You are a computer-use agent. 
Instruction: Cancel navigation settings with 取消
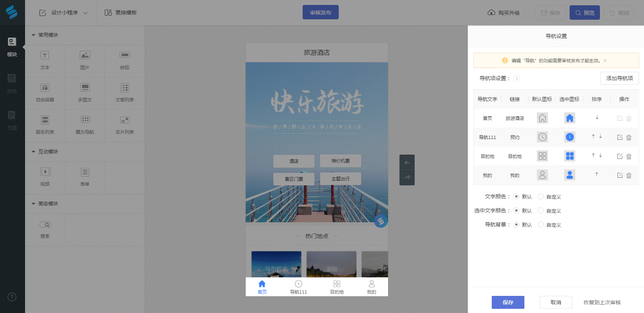point(556,302)
